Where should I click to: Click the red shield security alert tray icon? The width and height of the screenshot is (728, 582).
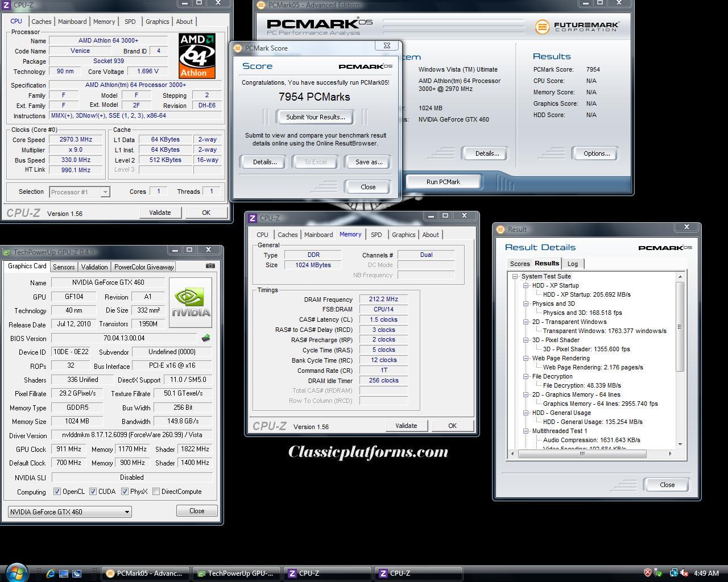click(647, 573)
